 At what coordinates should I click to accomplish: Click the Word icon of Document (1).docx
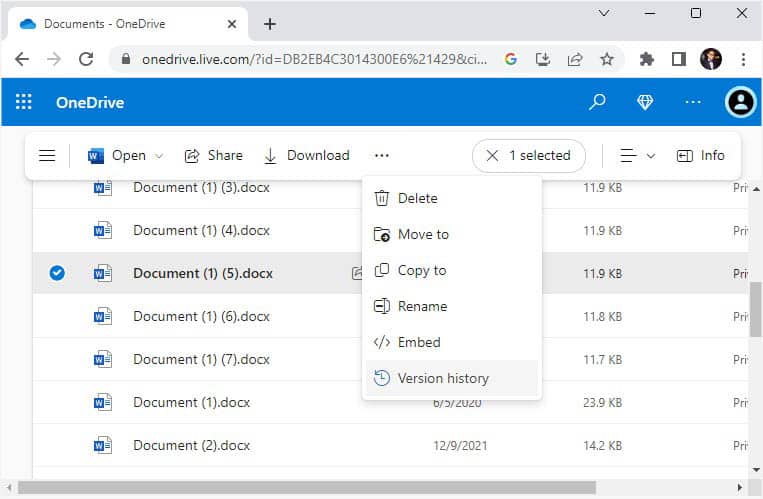pos(102,402)
